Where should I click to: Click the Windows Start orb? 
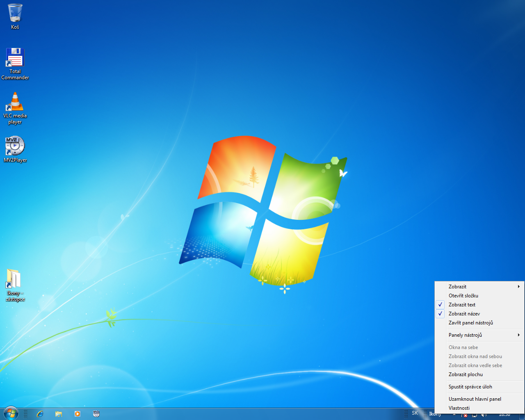coord(11,413)
